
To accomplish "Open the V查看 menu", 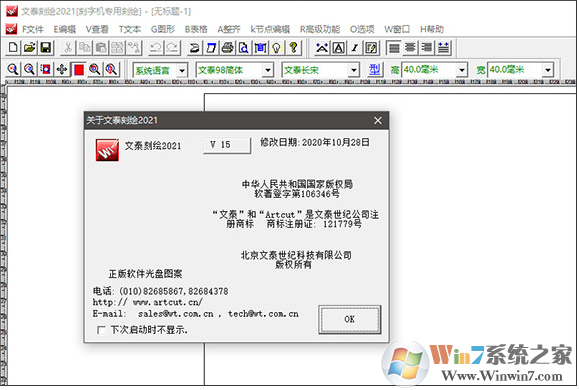I will (97, 29).
